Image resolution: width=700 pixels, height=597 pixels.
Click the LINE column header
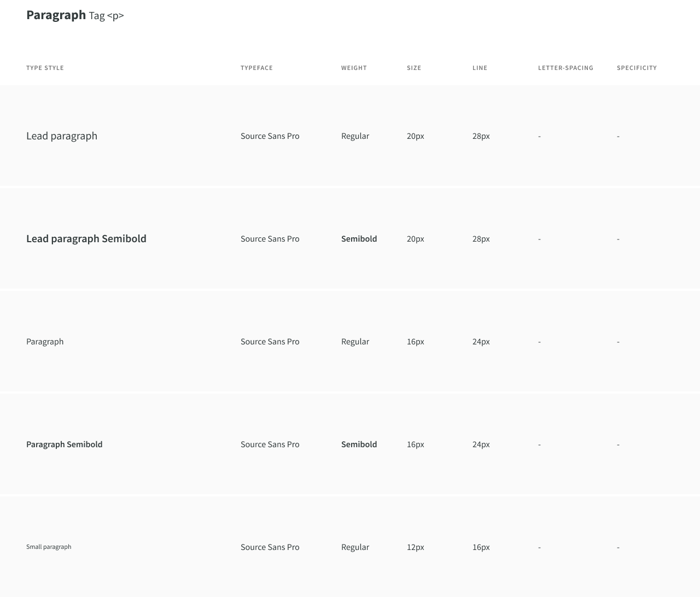tap(480, 68)
